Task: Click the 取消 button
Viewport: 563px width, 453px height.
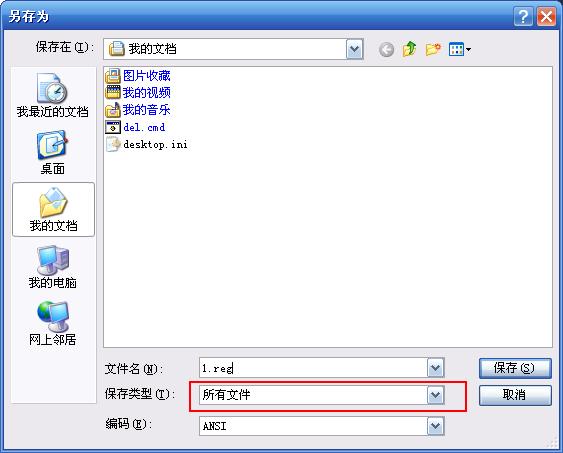Action: 515,395
